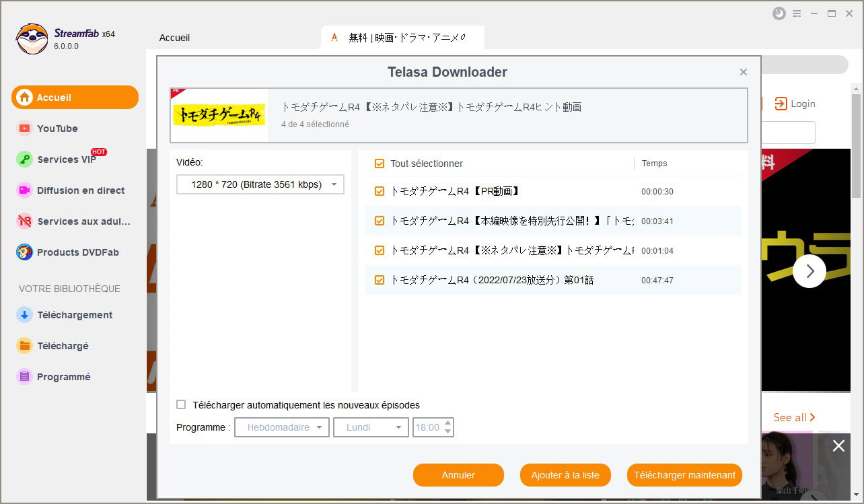Click the StreamFab sloth logo
Viewport: 864px width, 504px height.
click(x=32, y=39)
